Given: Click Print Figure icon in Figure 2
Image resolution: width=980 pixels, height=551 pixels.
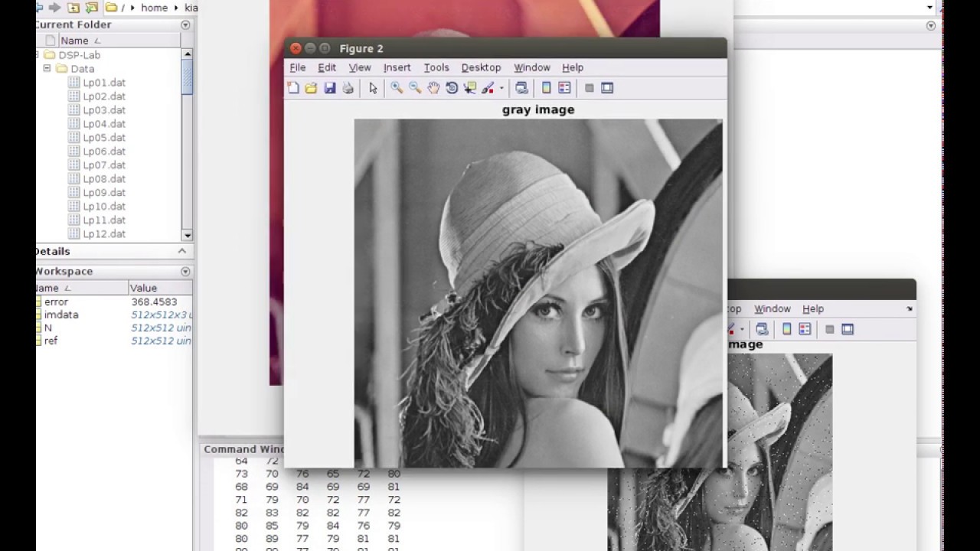Looking at the screenshot, I should [x=348, y=88].
